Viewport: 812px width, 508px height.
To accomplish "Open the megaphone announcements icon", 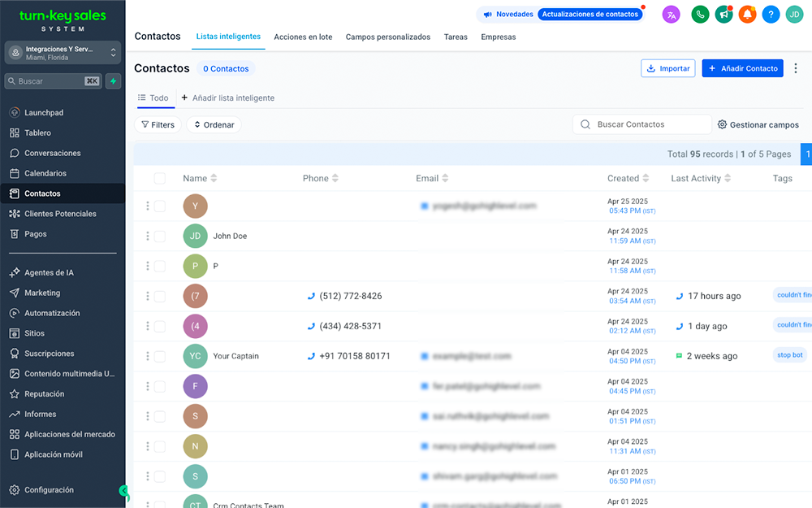I will (724, 15).
